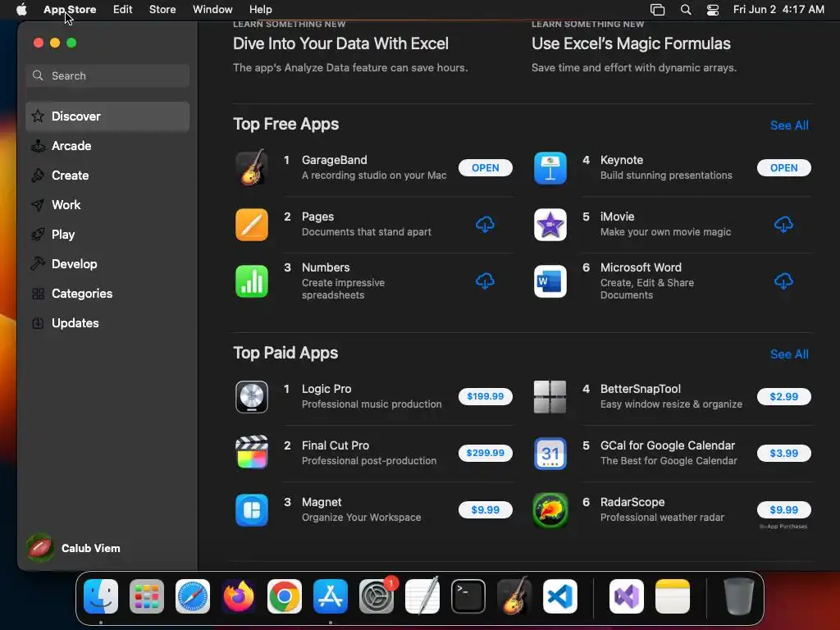The width and height of the screenshot is (840, 630).
Task: Open Terminal from the Dock
Action: (x=468, y=596)
